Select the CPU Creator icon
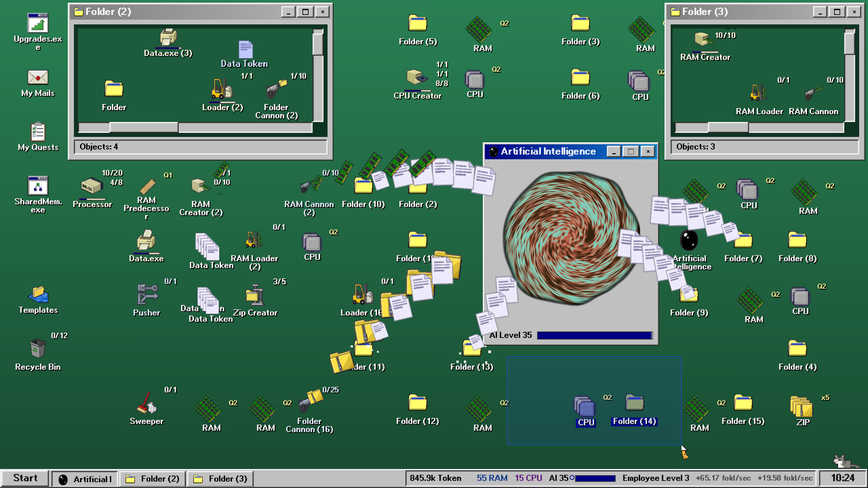 [x=417, y=77]
